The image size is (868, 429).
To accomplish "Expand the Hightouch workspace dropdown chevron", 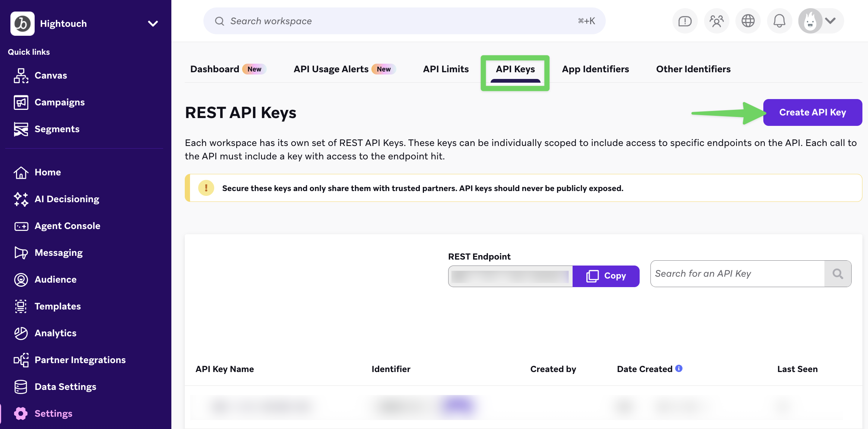I will click(153, 23).
